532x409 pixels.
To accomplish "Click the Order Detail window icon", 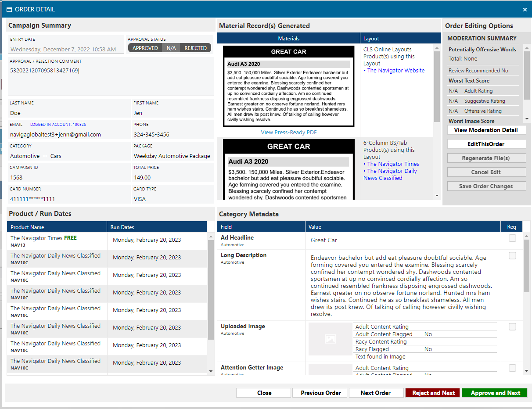I will 9,9.
